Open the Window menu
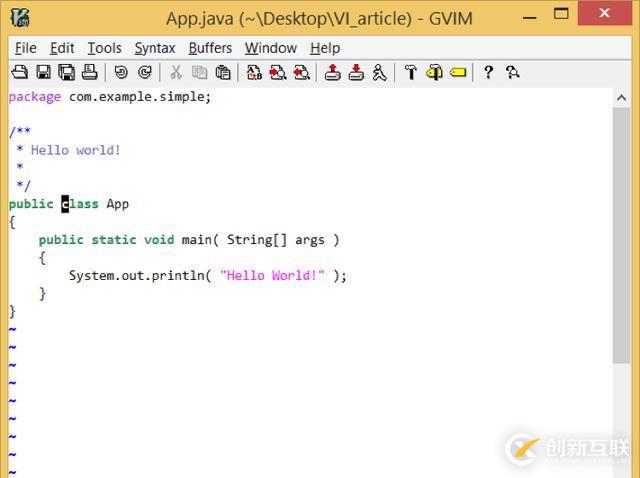The image size is (640, 478). click(x=270, y=48)
